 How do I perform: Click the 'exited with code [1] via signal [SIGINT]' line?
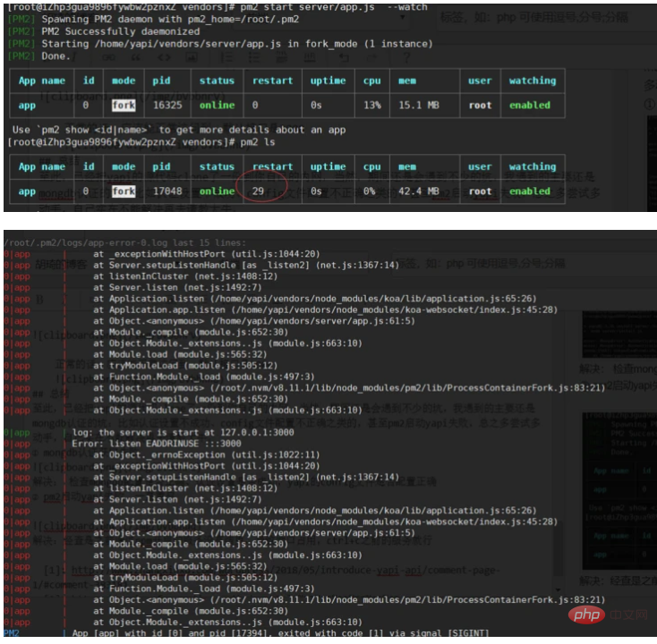click(x=280, y=633)
